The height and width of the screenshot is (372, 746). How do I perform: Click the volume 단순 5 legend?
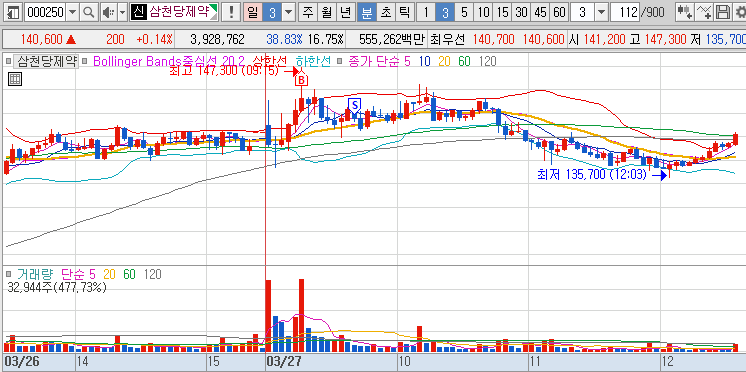click(78, 274)
